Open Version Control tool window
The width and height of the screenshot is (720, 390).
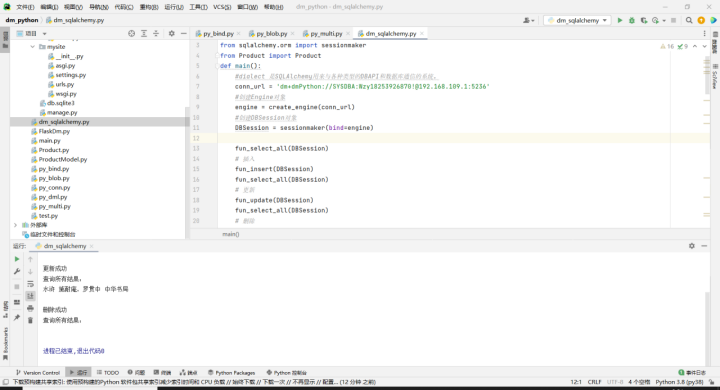38,373
